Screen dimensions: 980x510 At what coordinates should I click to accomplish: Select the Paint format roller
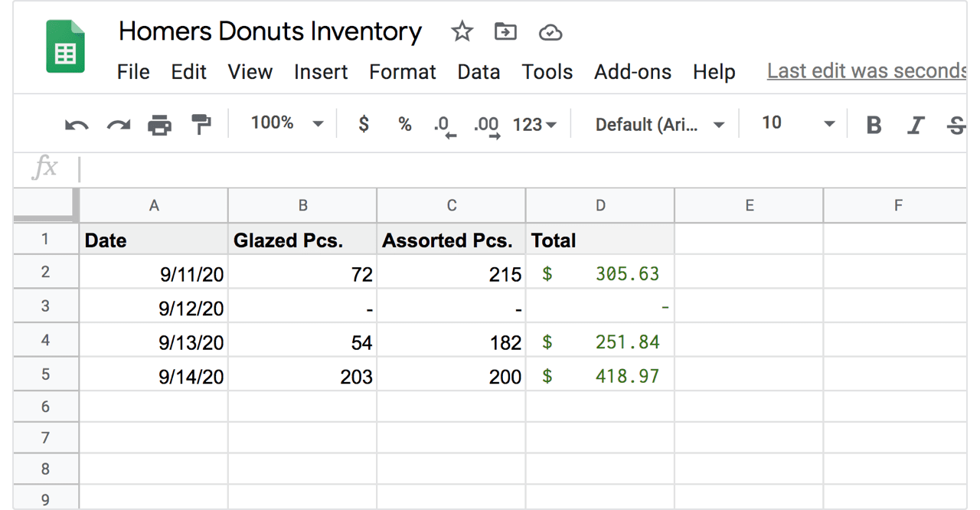tap(201, 124)
